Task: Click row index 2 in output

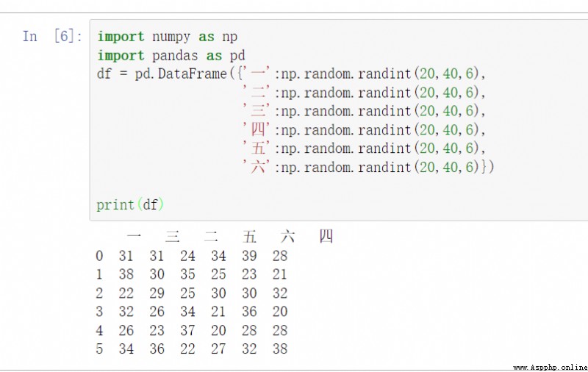Action: click(x=99, y=293)
